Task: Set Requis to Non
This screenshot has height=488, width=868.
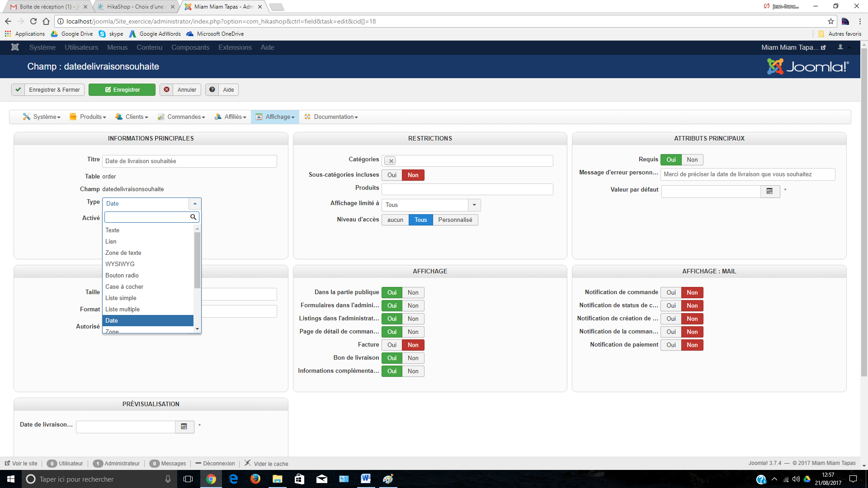Action: [692, 160]
